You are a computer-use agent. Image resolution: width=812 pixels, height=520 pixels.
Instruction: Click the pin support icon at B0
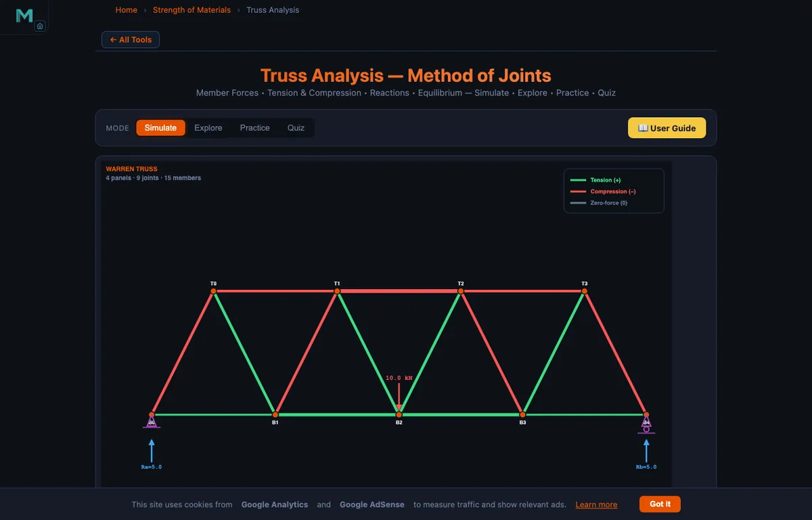coord(152,422)
